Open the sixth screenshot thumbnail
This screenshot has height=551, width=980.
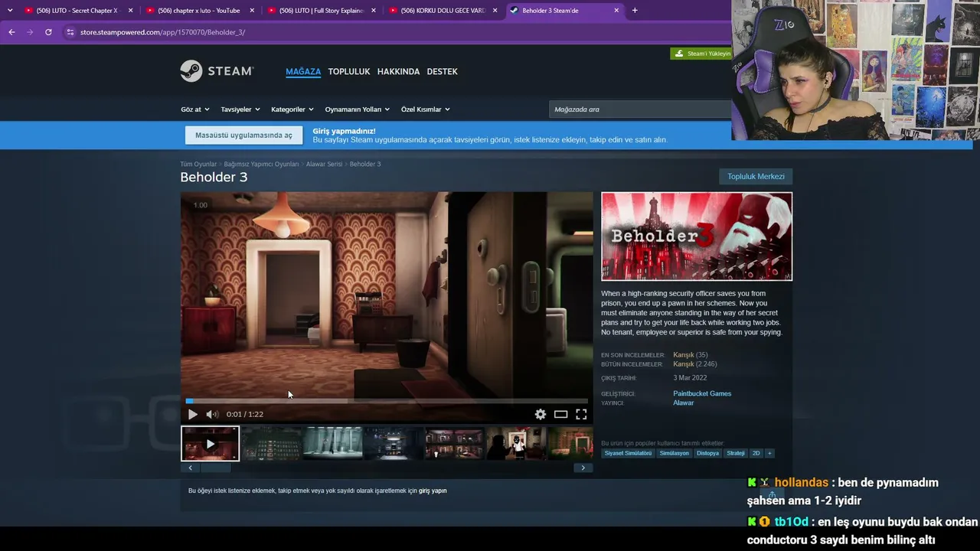tap(515, 444)
